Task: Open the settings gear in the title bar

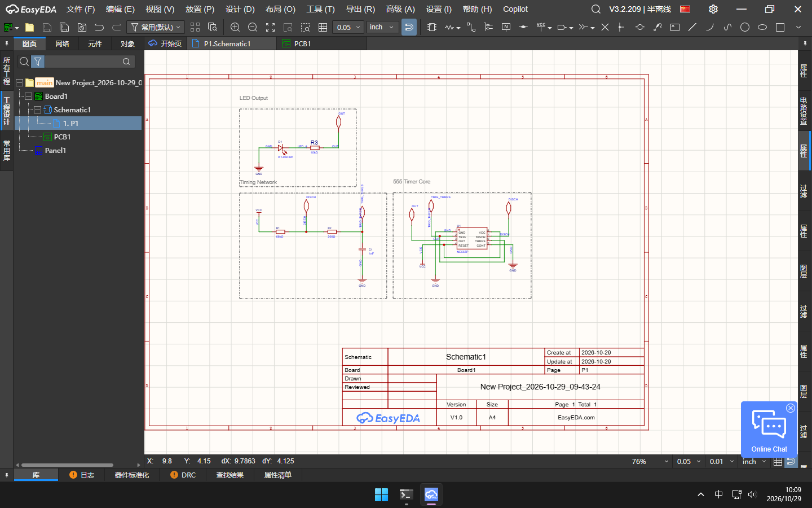Action: point(713,9)
